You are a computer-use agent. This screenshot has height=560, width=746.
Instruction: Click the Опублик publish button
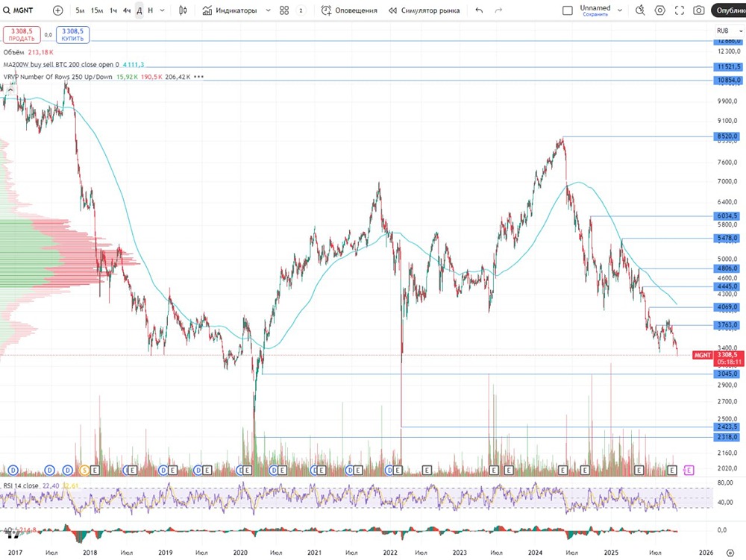tap(729, 10)
